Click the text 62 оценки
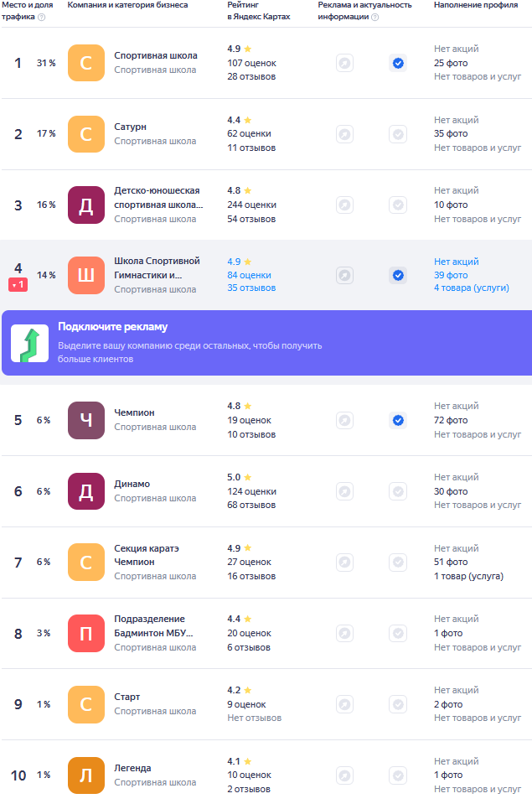Viewport: 532px width, 809px height. pos(249,133)
